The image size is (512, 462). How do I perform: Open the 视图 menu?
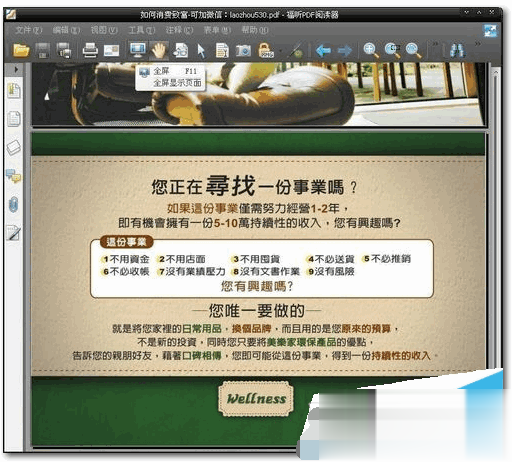(x=104, y=30)
